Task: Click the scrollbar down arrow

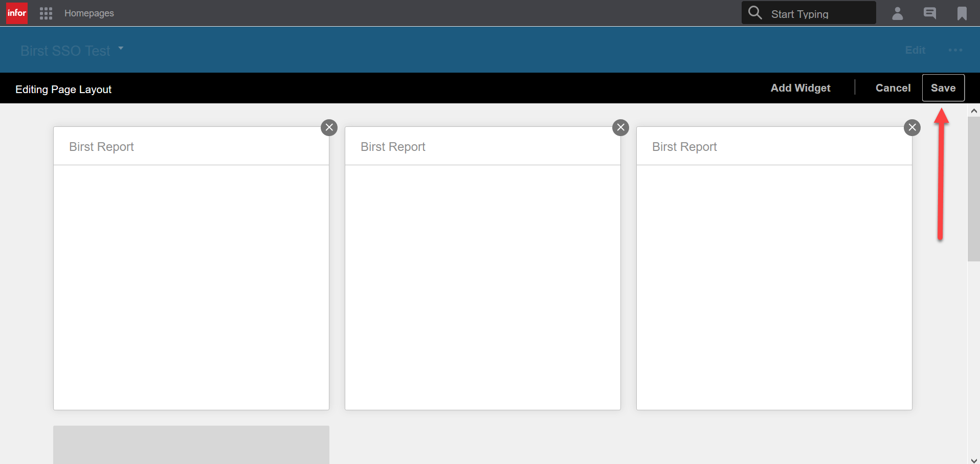Action: tap(974, 460)
